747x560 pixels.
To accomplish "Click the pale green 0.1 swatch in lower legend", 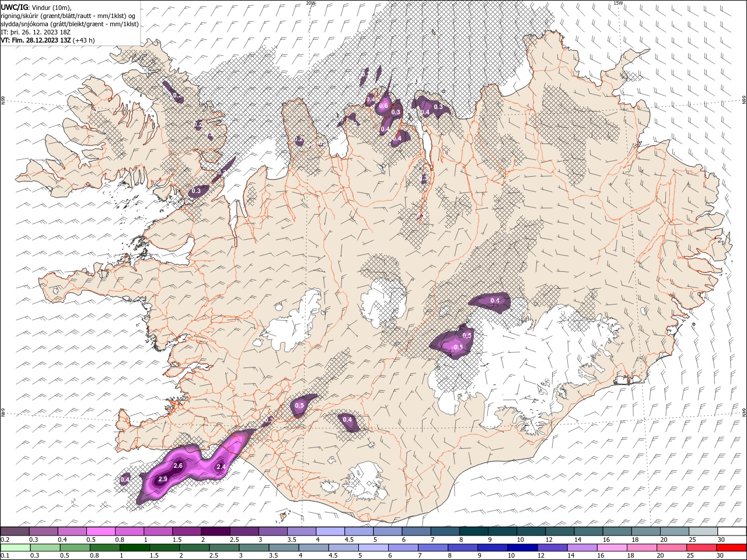I will 15,548.
